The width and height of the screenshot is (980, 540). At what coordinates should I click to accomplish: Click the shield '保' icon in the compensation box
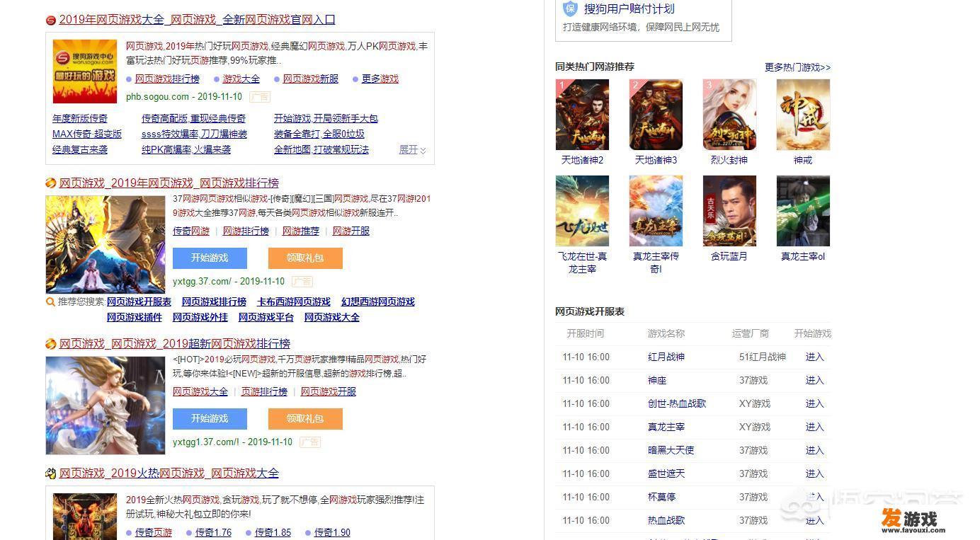[570, 8]
